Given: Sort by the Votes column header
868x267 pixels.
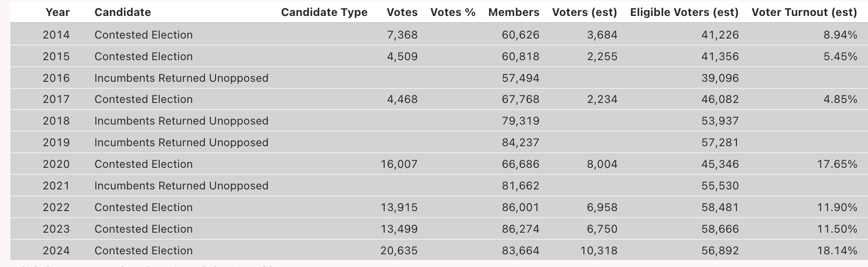Looking at the screenshot, I should click(402, 12).
